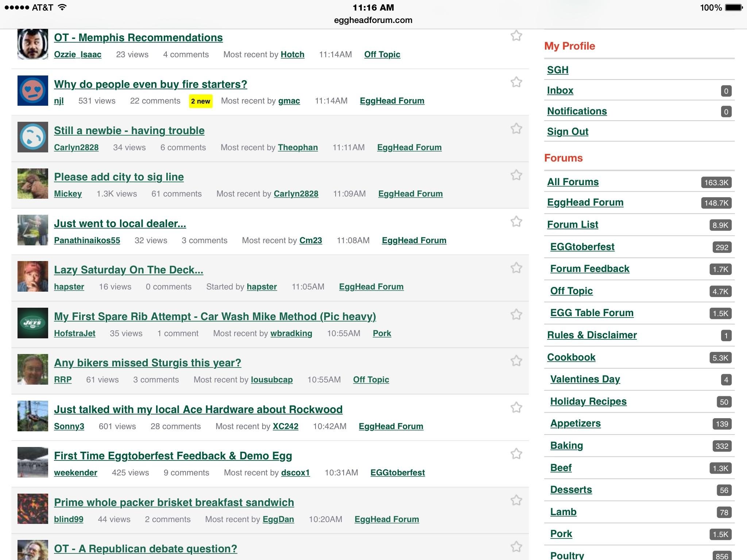
Task: Click the star icon for 'Prime whole packer brisket' thread
Action: 516,500
